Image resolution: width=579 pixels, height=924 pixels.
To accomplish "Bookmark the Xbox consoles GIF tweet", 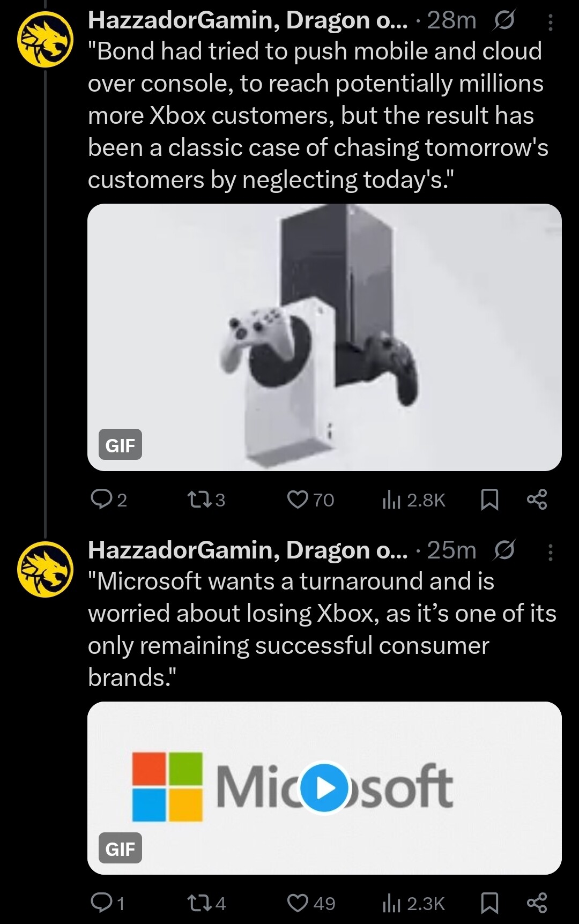I will (489, 500).
